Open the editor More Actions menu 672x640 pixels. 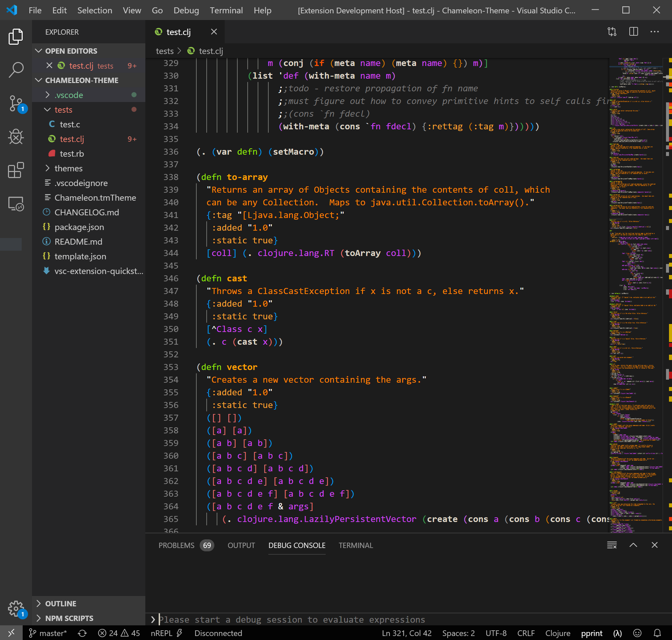[x=655, y=32]
